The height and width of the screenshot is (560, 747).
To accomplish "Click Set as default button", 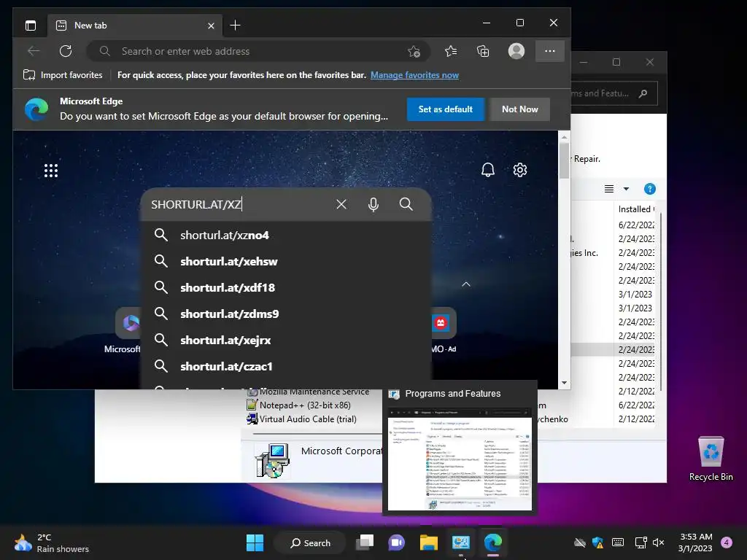I will click(446, 109).
